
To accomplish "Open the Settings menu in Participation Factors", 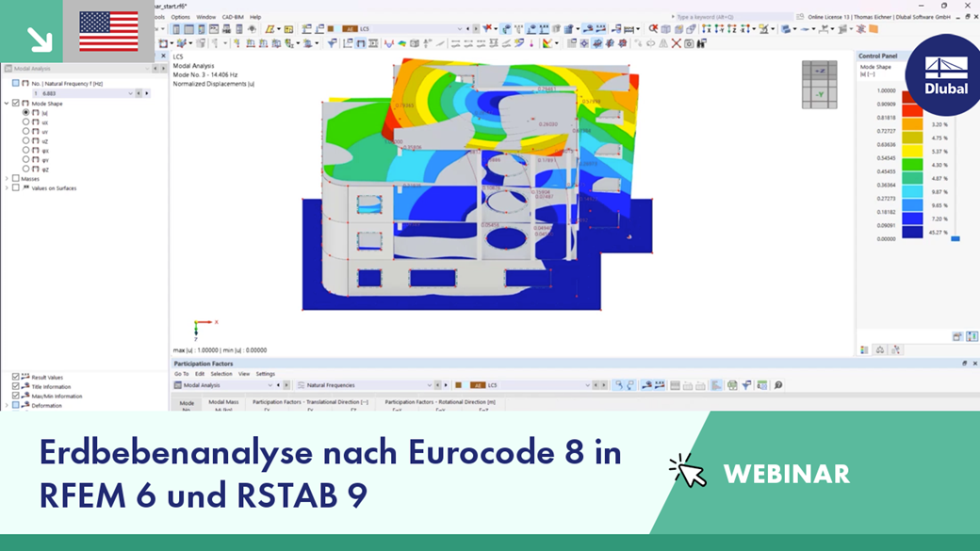I will click(264, 374).
